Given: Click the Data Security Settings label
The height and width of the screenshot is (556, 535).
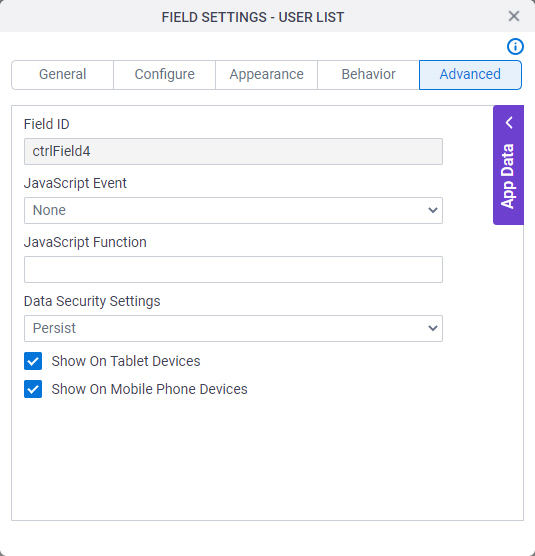Looking at the screenshot, I should 92,301.
